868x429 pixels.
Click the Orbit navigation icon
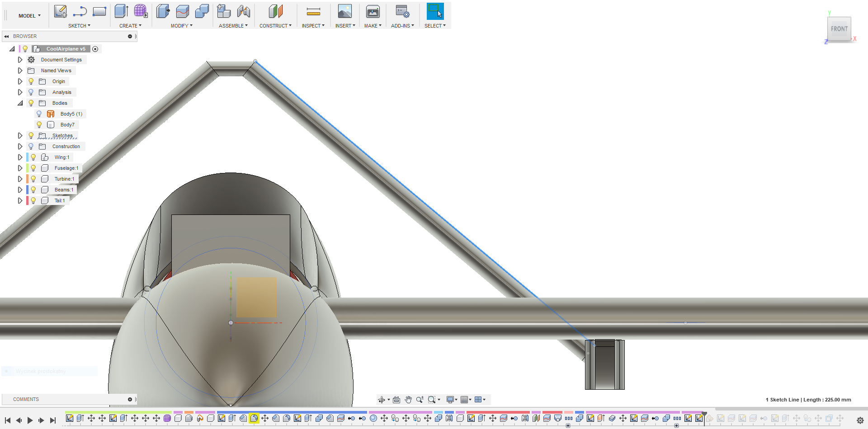382,400
